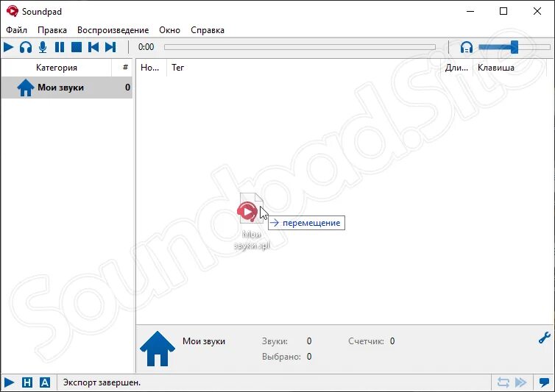The image size is (555, 392).
Task: Sort by the Но... column header
Action: 150,68
